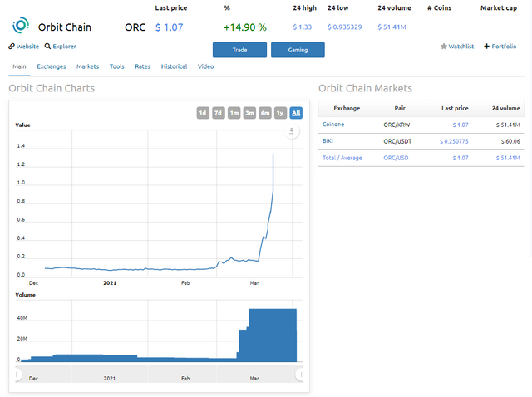Select the Main tab
The image size is (532, 397).
tap(19, 66)
